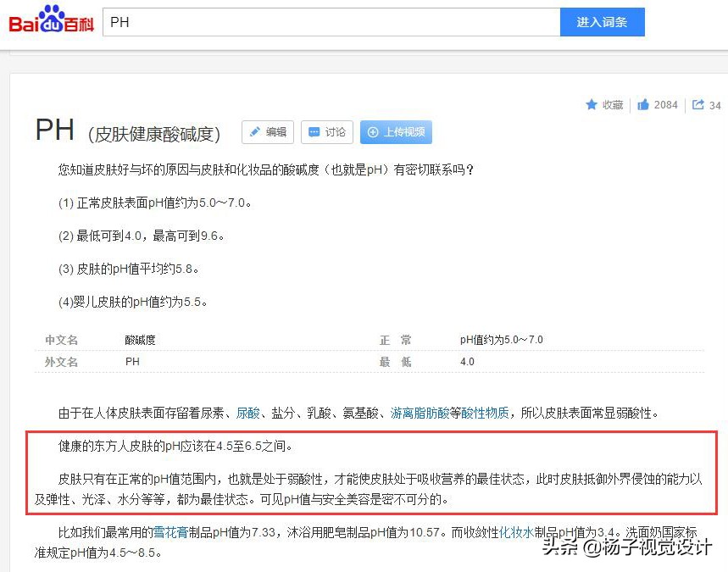Click the entry title PH
728x572 pixels.
tap(55, 131)
